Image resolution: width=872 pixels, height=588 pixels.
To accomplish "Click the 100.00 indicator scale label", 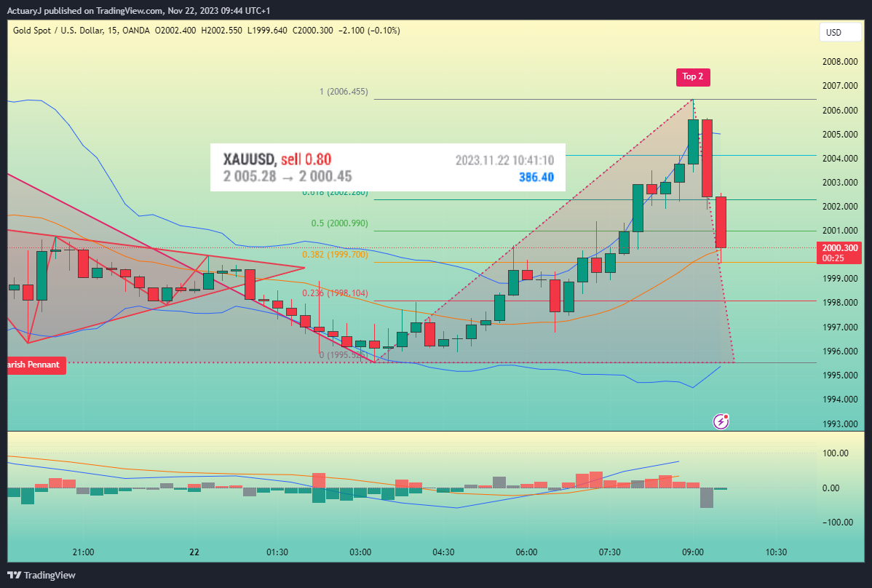I will [836, 453].
